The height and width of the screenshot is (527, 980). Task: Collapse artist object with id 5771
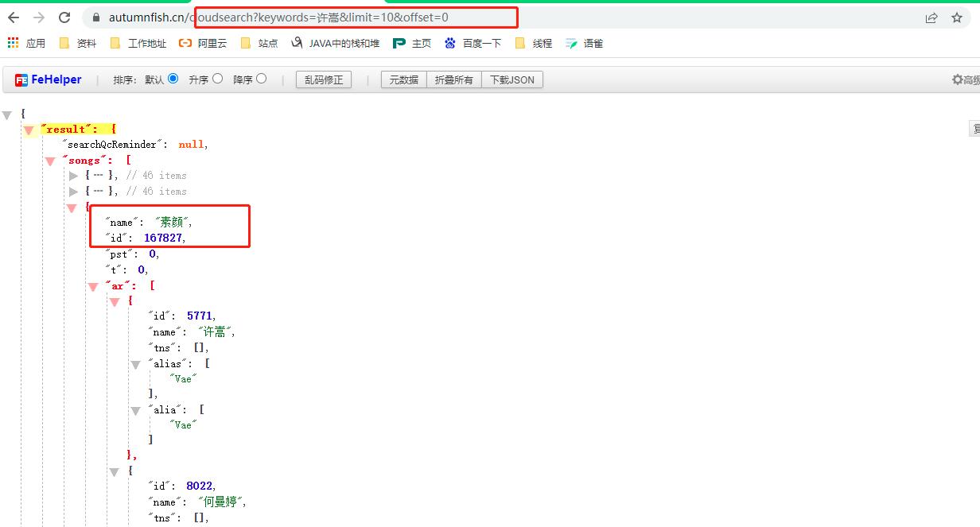(115, 302)
